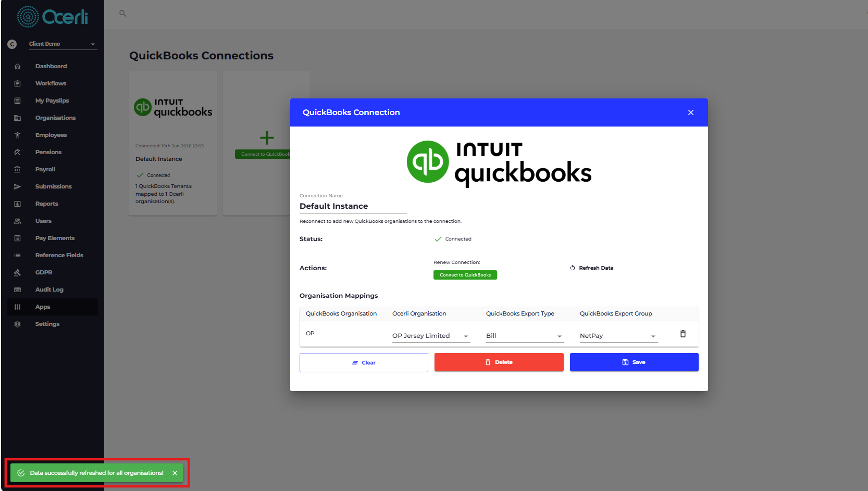Click the Apps grid icon

(x=18, y=307)
